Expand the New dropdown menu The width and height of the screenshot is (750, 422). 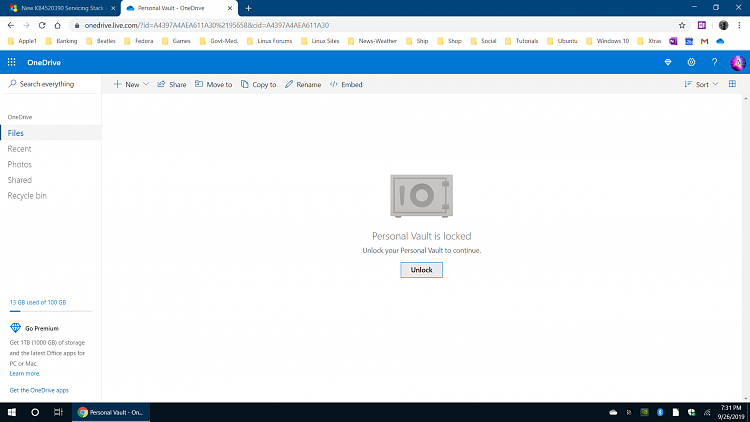[x=131, y=84]
